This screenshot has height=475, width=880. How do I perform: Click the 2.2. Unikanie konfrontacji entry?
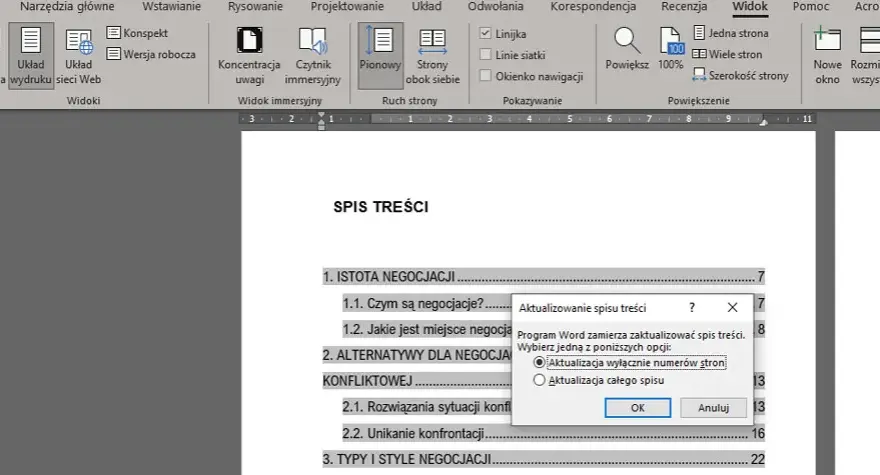coord(553,433)
